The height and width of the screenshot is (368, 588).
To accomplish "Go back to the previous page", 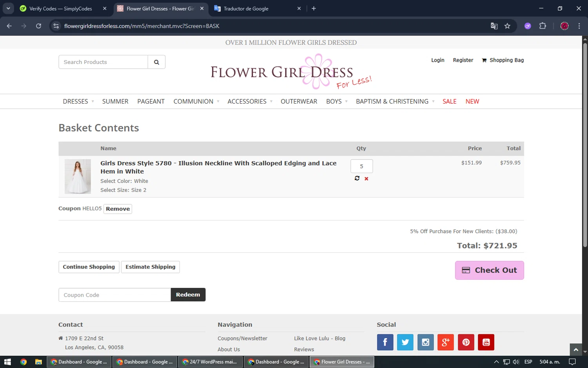I will [x=9, y=26].
